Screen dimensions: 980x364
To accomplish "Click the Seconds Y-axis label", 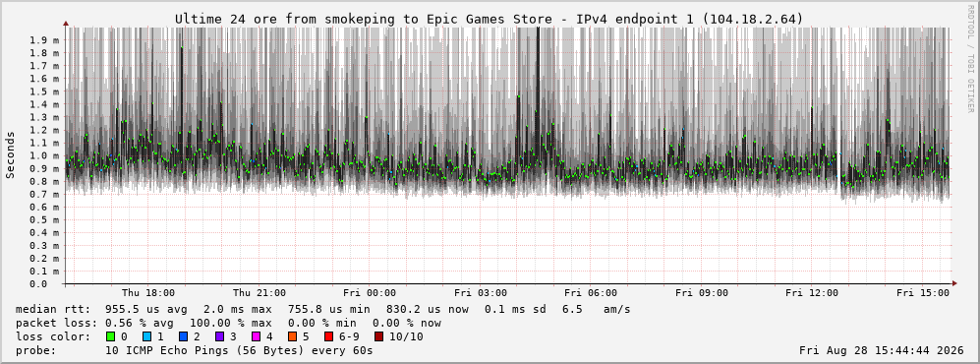I will (10, 154).
